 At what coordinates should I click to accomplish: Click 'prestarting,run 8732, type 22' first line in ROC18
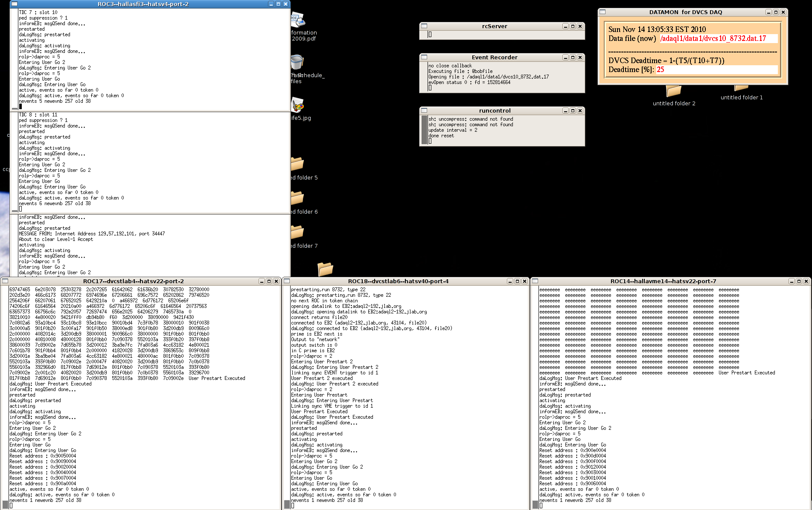click(x=328, y=290)
